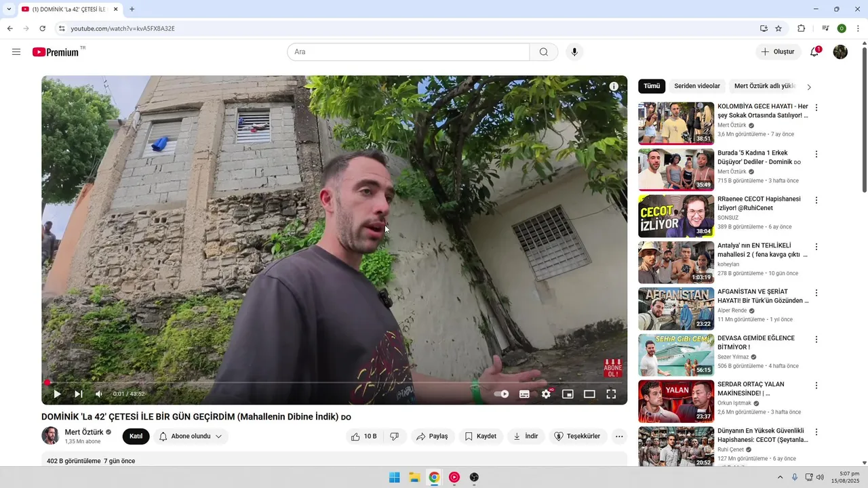Viewport: 868px width, 488px height.
Task: Open the player settings gear
Action: [x=547, y=394]
